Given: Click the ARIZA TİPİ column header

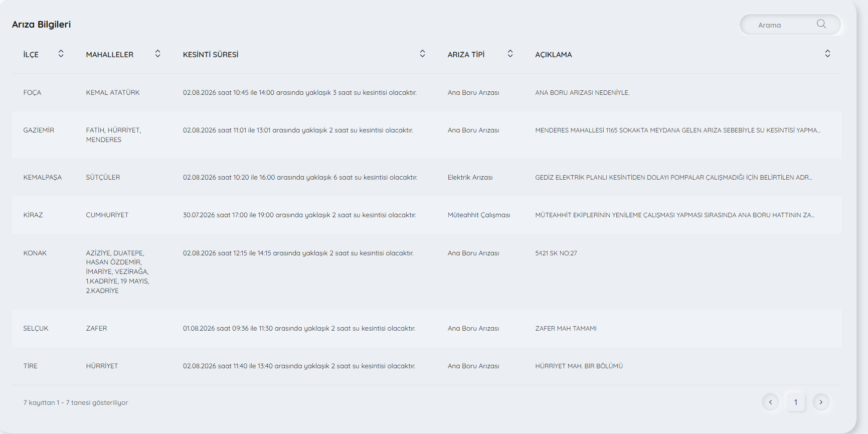Looking at the screenshot, I should pos(466,55).
